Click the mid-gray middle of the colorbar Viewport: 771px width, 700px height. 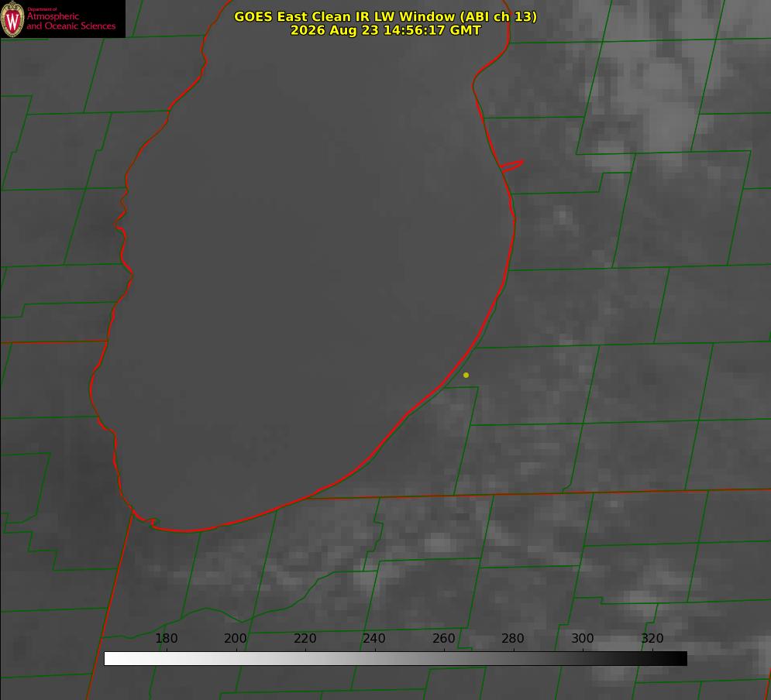click(395, 659)
